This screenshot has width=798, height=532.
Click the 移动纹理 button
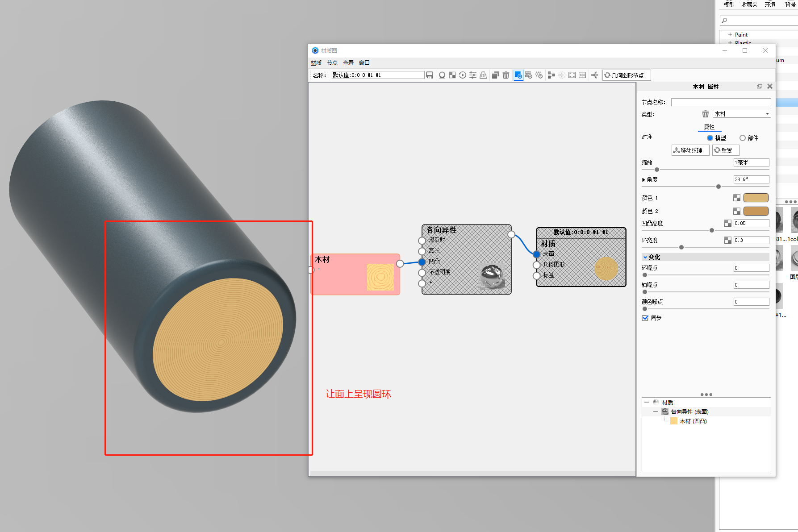tap(690, 150)
